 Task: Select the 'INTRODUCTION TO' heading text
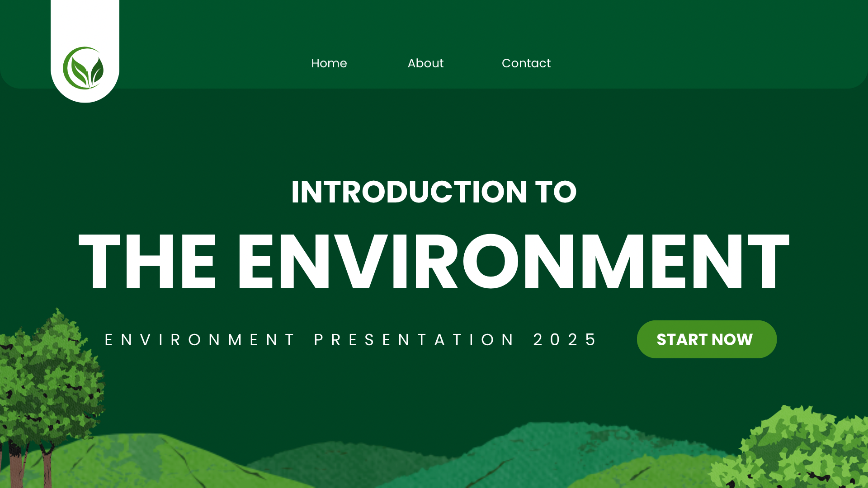coord(434,192)
